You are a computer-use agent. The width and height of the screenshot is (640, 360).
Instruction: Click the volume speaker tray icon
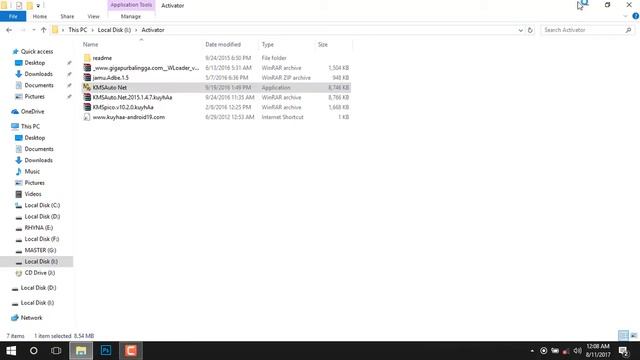pos(577,351)
